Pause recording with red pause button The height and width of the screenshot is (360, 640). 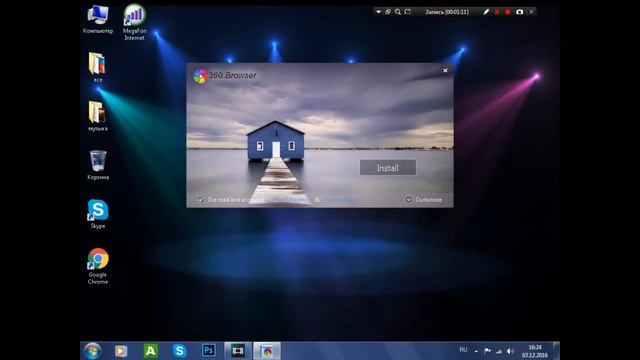[497, 12]
